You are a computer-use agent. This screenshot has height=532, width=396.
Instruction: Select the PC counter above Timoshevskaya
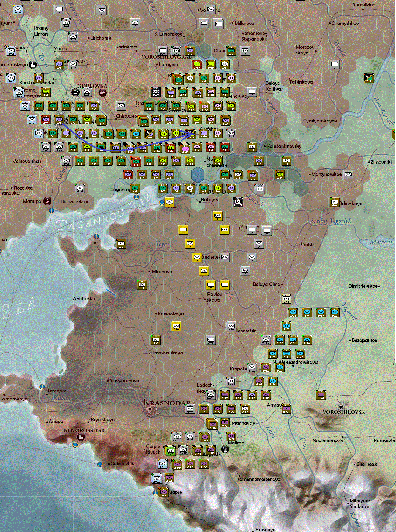(155, 340)
